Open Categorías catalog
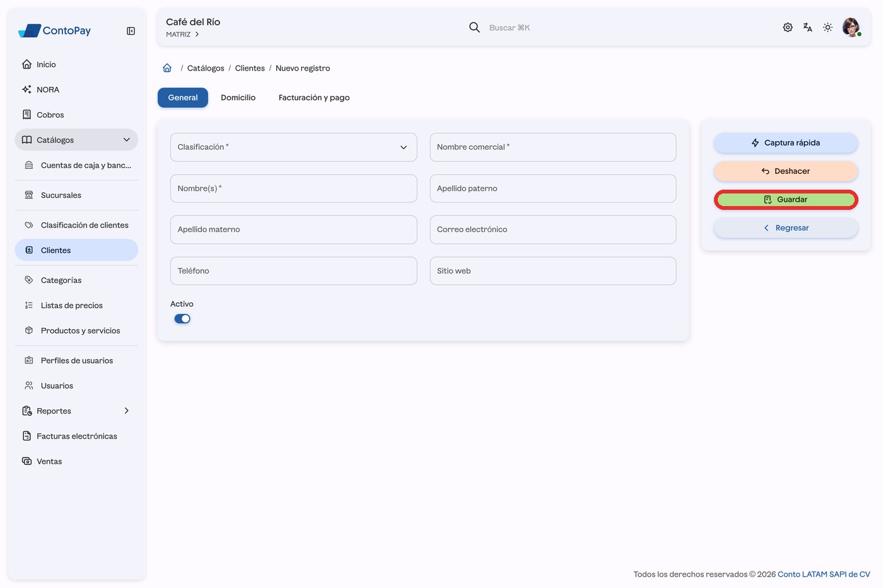 [76, 280]
